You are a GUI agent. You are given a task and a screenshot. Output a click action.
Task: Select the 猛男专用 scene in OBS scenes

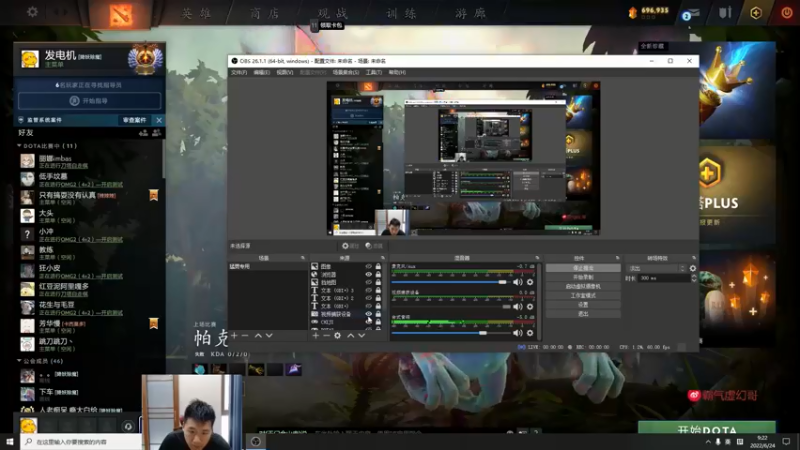click(x=267, y=266)
